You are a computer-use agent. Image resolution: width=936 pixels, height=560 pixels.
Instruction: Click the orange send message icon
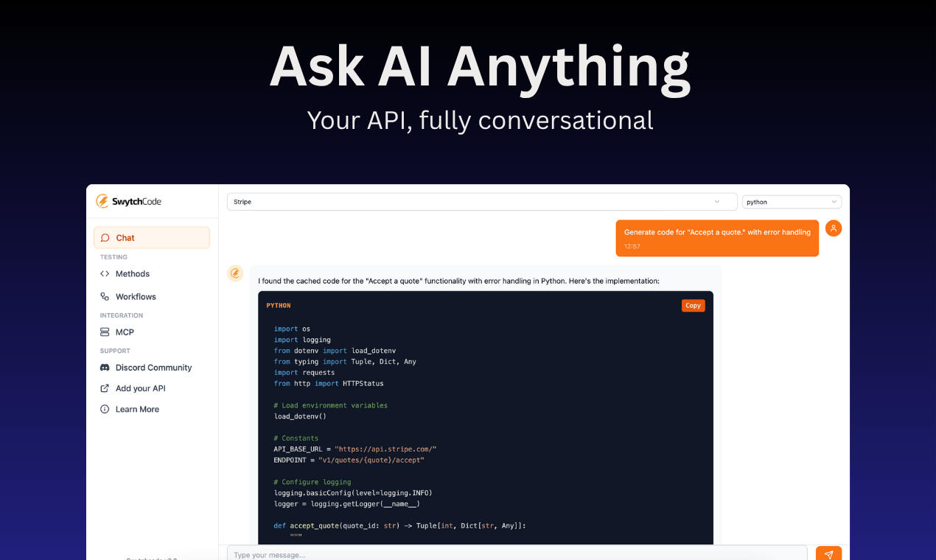[828, 553]
